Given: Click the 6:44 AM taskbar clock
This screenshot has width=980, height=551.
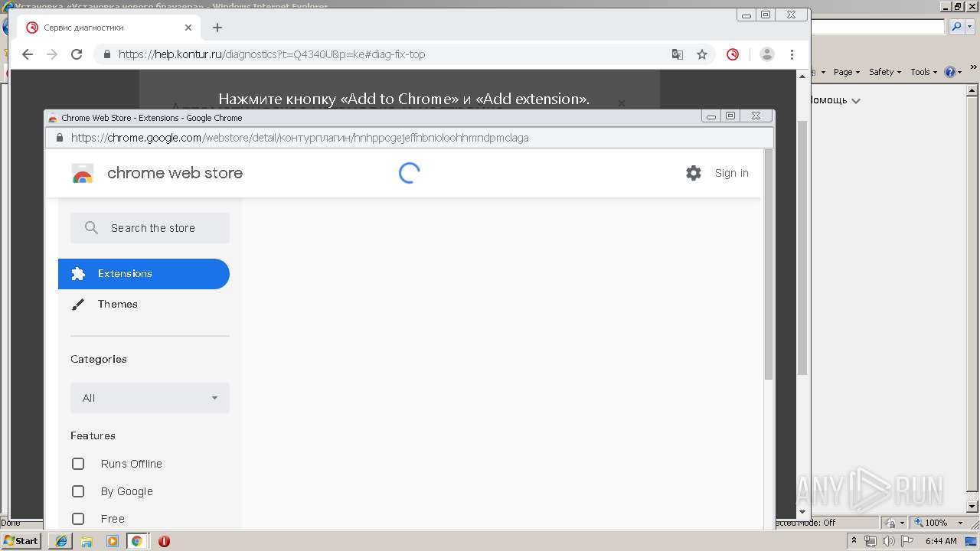Looking at the screenshot, I should tap(941, 541).
